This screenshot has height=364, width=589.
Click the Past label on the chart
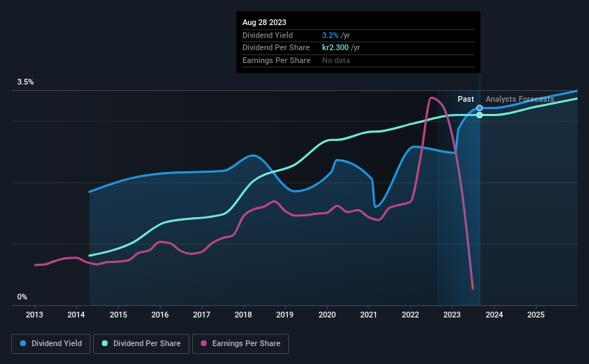pos(466,99)
